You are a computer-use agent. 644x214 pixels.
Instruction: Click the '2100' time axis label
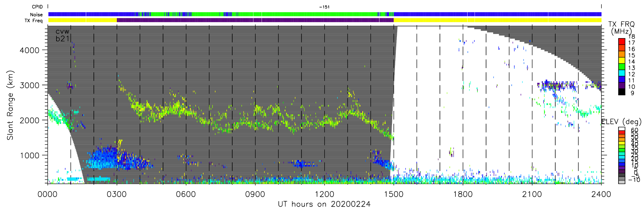point(532,194)
